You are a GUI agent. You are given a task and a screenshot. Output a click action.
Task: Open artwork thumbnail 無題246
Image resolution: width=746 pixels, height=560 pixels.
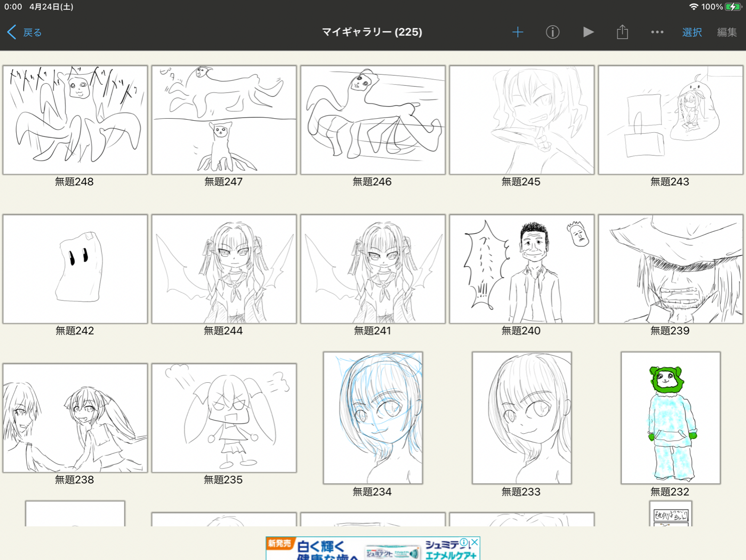coord(373,120)
